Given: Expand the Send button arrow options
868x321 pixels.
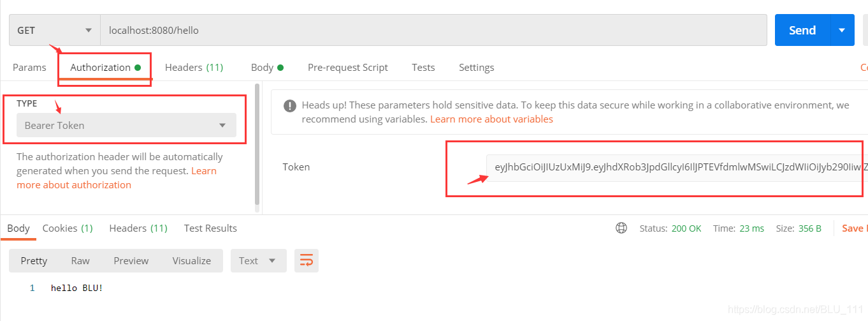Looking at the screenshot, I should [x=842, y=31].
